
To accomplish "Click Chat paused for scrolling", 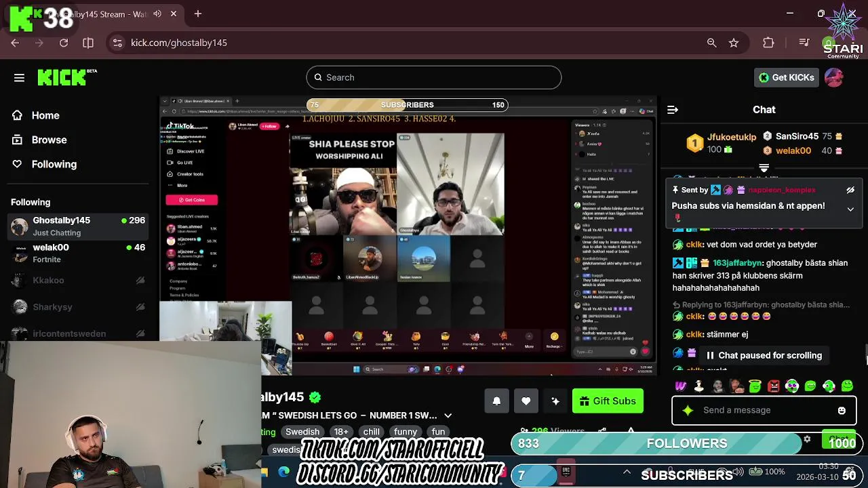I will pyautogui.click(x=764, y=355).
